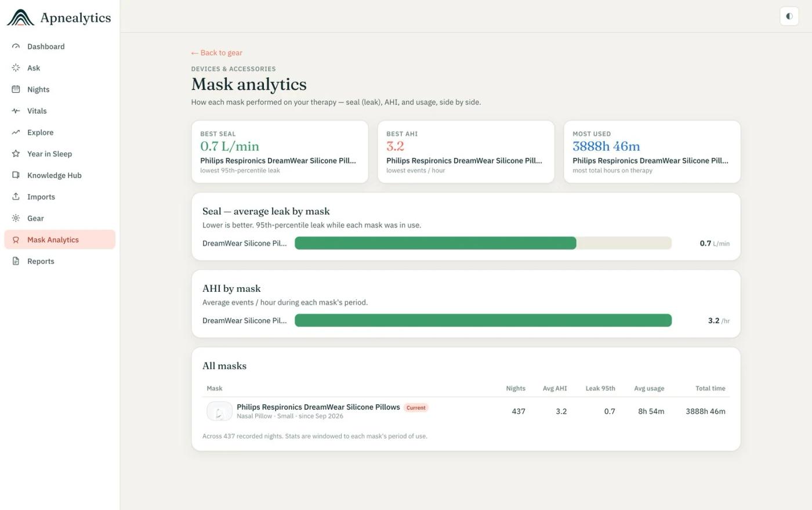Click the Explore trend-line icon
This screenshot has height=510, width=812.
point(16,132)
